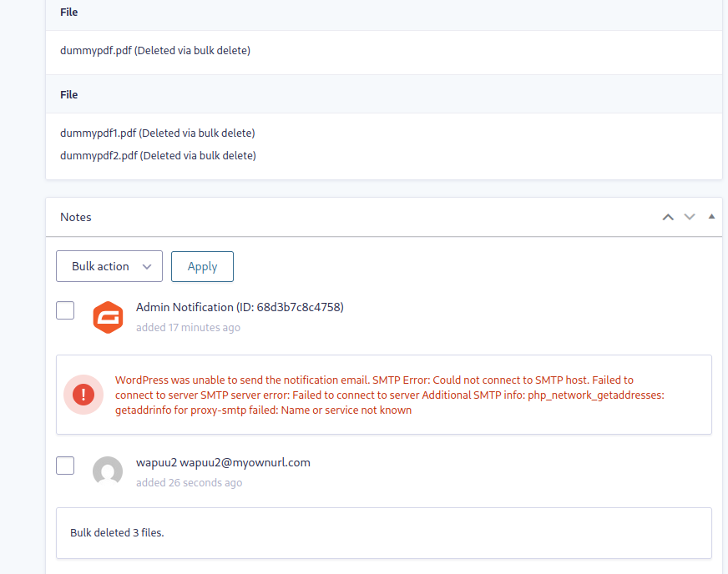Move Notes panel down with arrow
The width and height of the screenshot is (728, 574).
point(690,217)
